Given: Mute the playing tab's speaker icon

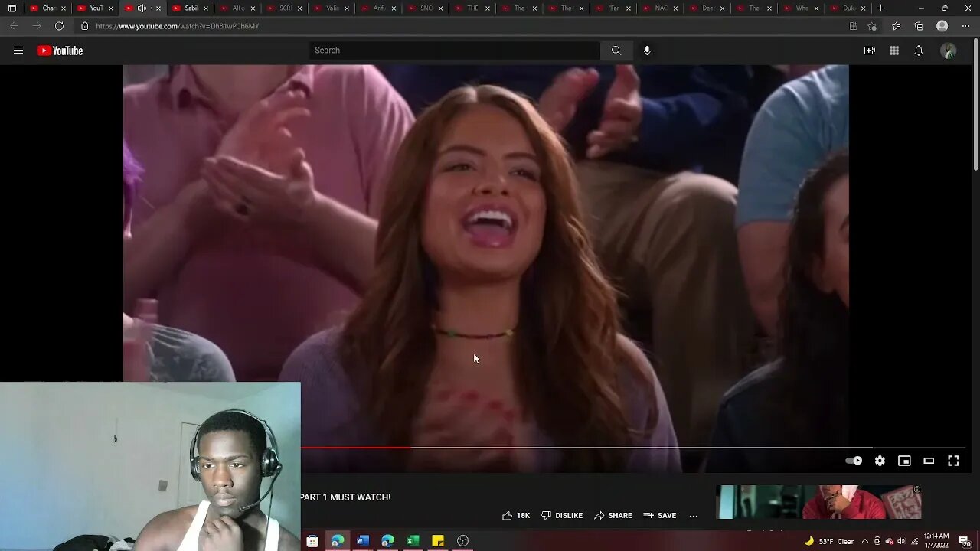Looking at the screenshot, I should 142,8.
